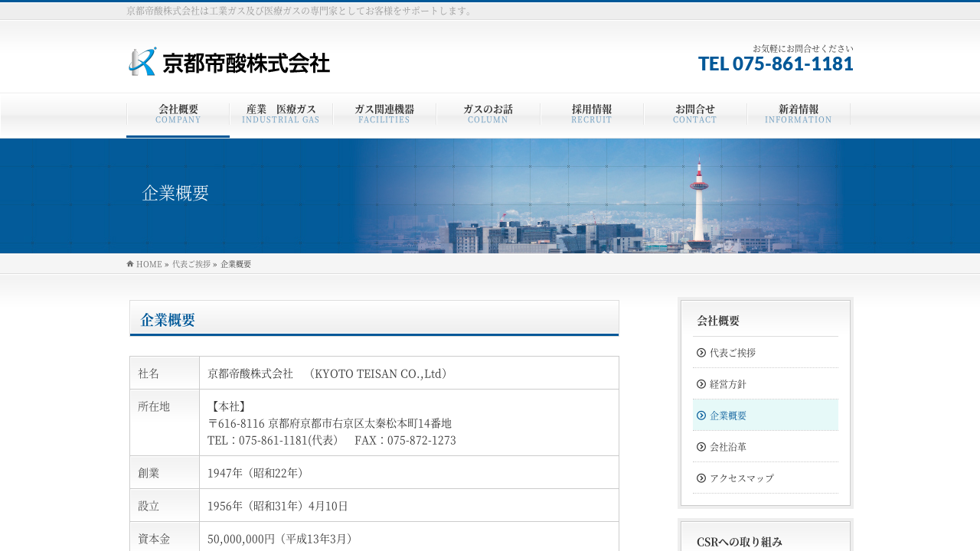Click arrow icon beside 経営方針 in sidebar
The image size is (980, 551).
[x=701, y=384]
